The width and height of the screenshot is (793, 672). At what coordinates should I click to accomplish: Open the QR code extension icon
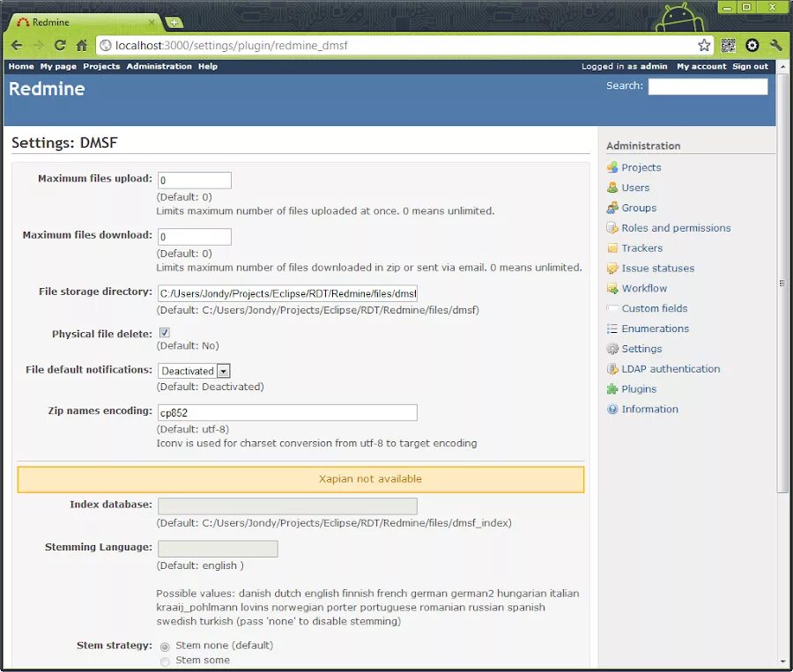(729, 46)
